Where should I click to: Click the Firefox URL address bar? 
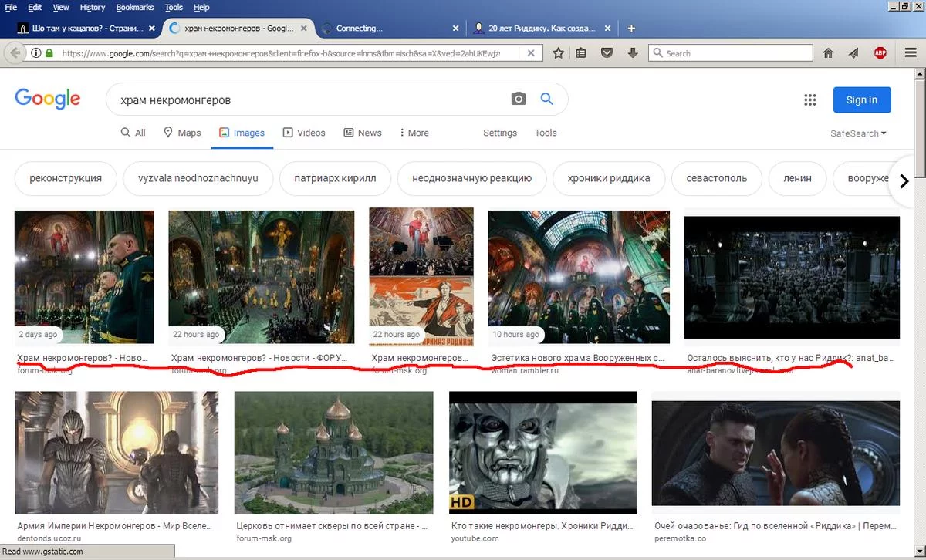[x=289, y=53]
